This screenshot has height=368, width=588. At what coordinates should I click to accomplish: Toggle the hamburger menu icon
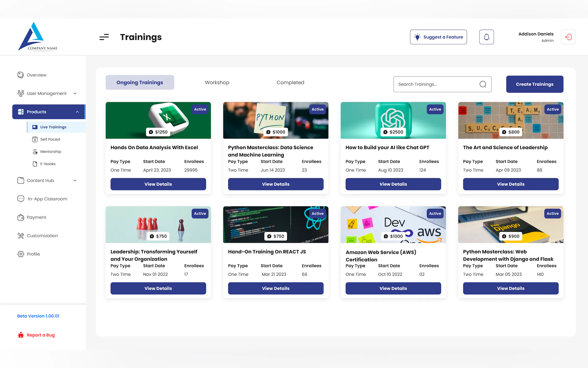click(x=104, y=37)
